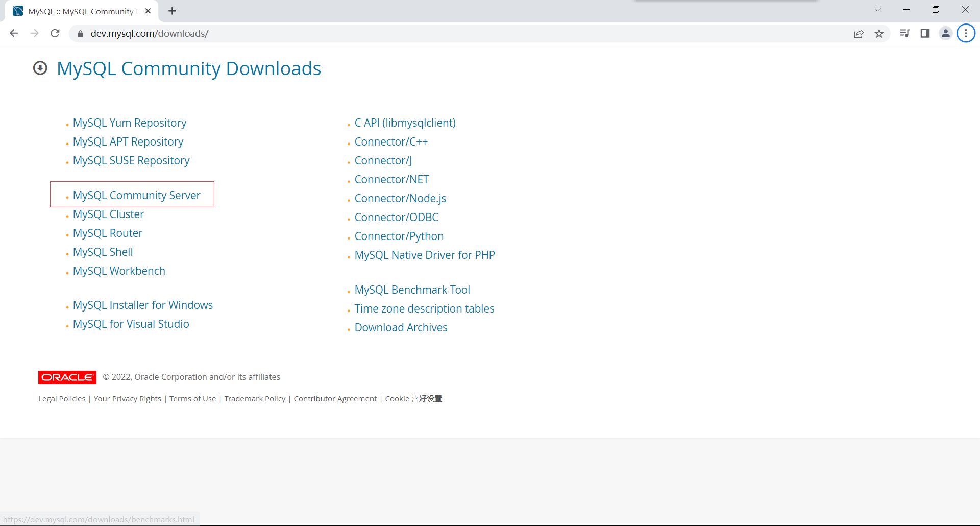This screenshot has width=980, height=526.
Task: Click the address bar URL field
Action: (x=408, y=33)
